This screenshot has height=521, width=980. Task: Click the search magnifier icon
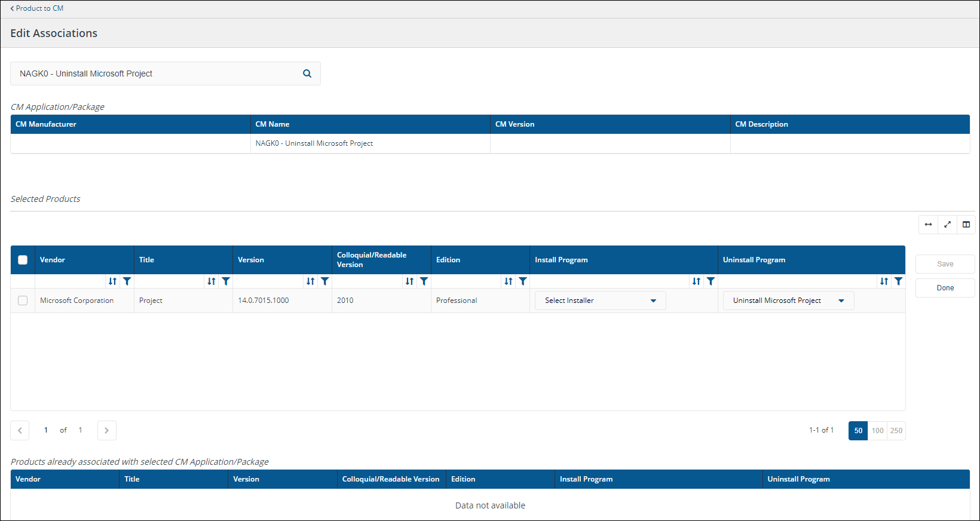pyautogui.click(x=307, y=73)
